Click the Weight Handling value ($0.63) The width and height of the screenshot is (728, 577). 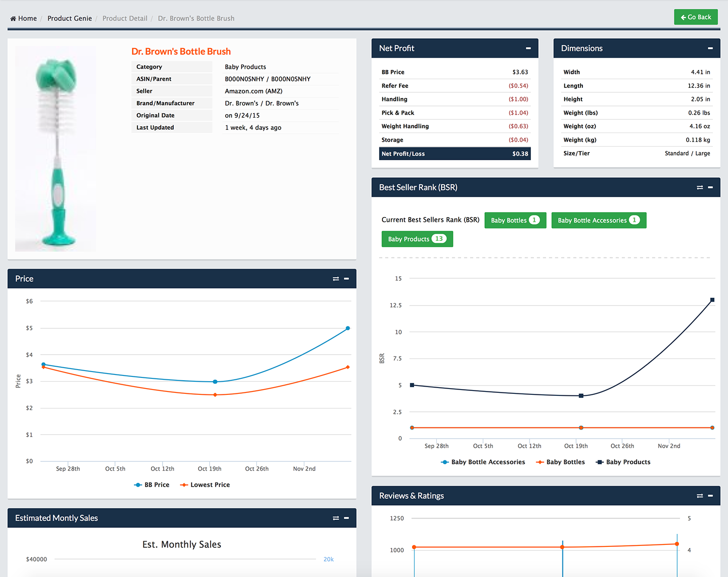518,126
